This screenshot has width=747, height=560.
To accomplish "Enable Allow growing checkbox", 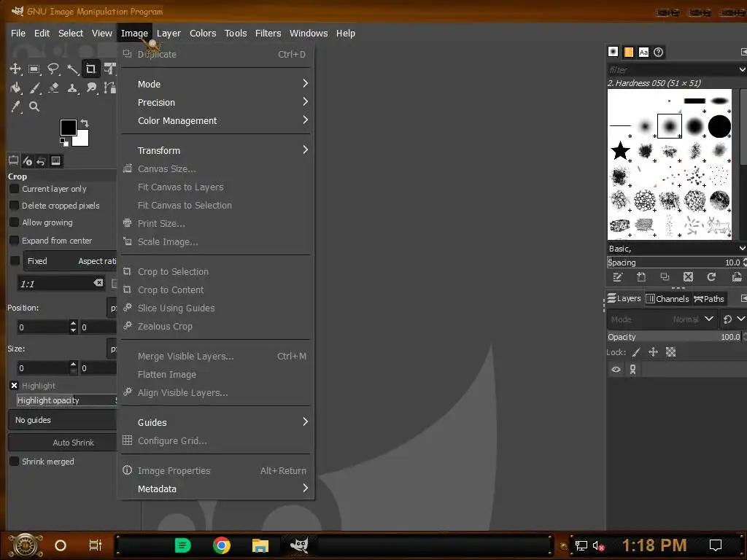I will click(15, 222).
